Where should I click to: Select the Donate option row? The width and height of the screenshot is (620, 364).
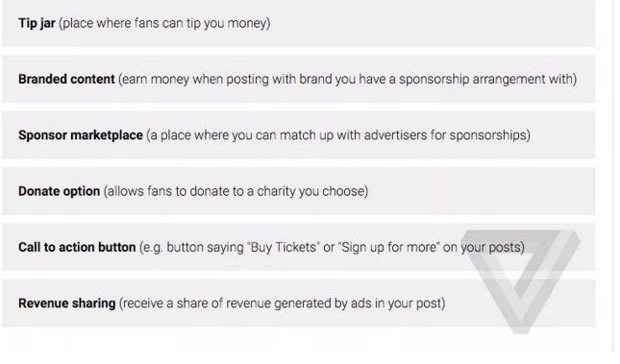(x=299, y=191)
